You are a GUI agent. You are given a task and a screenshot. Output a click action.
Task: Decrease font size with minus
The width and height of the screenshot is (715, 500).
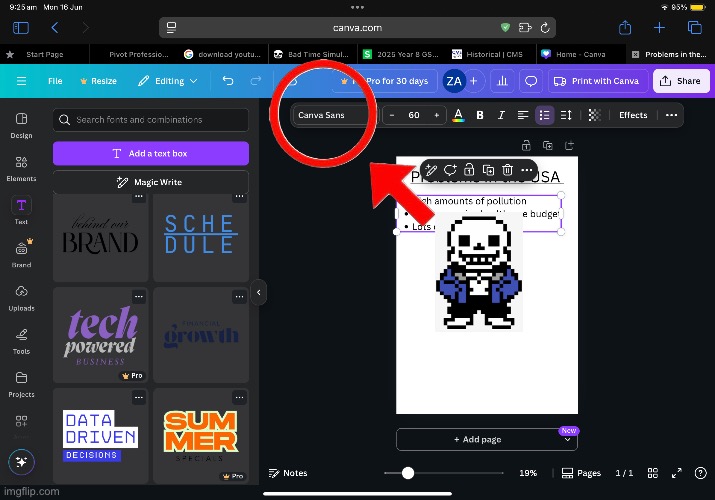[x=392, y=115]
